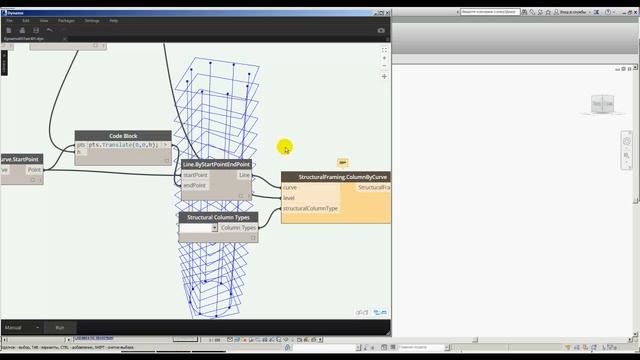Open the Dynamo Help menu
This screenshot has width=640, height=360.
[113, 20]
